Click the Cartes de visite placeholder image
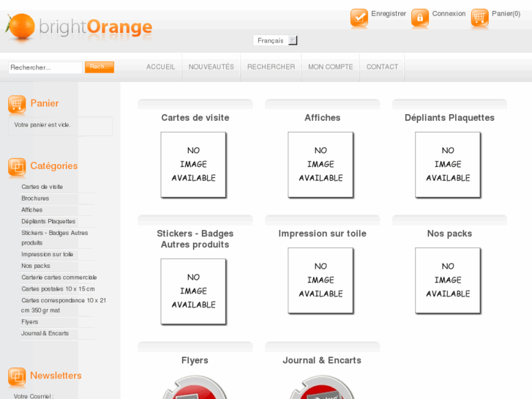Image resolution: width=532 pixels, height=399 pixels. [193, 165]
